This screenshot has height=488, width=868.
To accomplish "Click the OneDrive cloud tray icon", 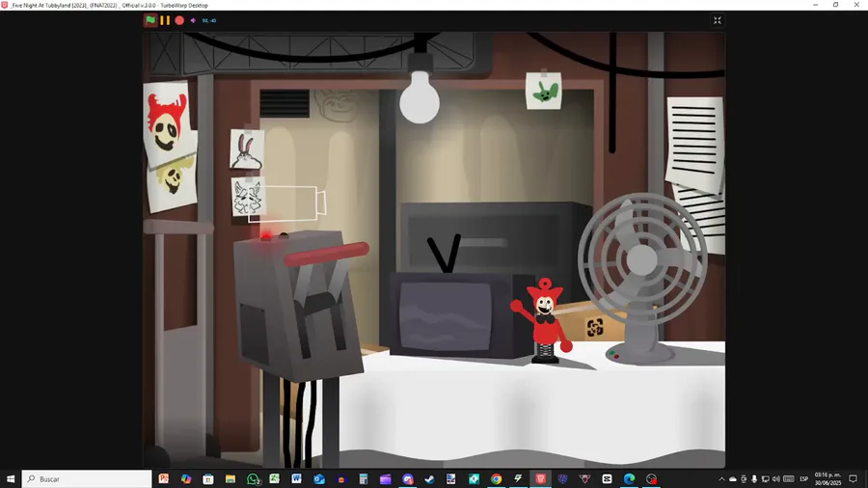I will click(732, 479).
